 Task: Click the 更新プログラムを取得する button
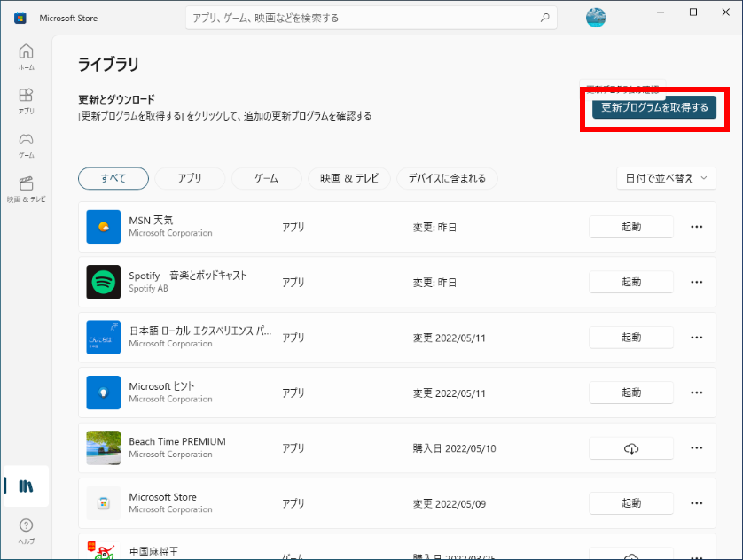(x=654, y=107)
